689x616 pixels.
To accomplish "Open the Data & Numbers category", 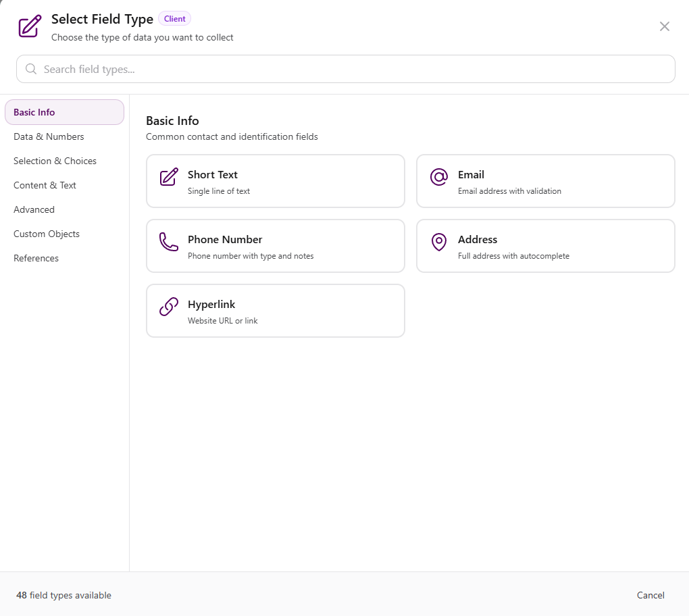I will [65, 136].
